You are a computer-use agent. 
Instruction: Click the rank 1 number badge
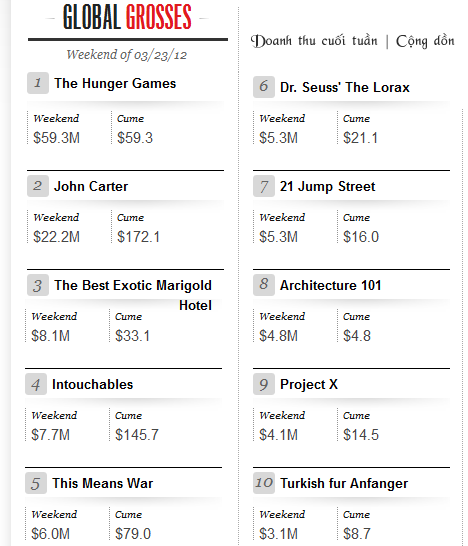tap(38, 83)
